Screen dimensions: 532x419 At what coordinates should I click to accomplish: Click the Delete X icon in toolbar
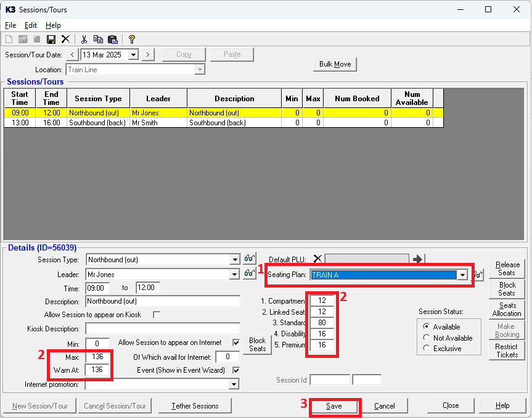65,39
